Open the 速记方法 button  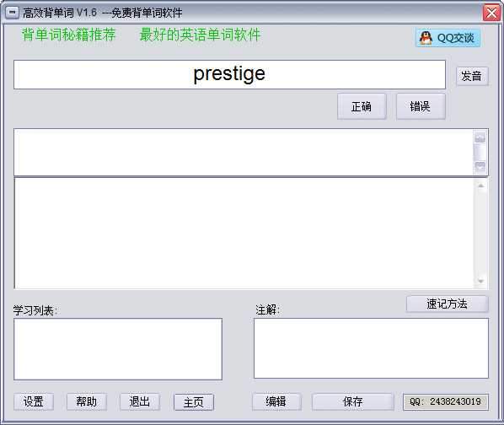[447, 304]
